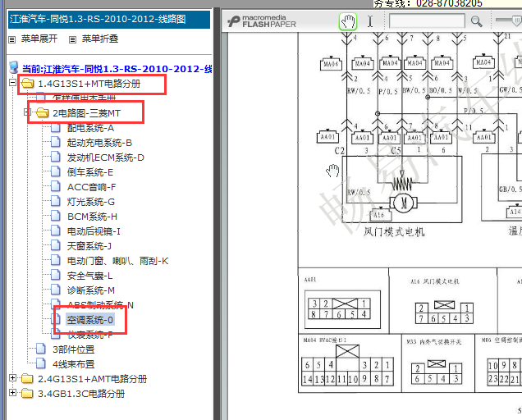
Task: Open the 电动门窗、喇叭、雨刮-K document
Action: (118, 261)
